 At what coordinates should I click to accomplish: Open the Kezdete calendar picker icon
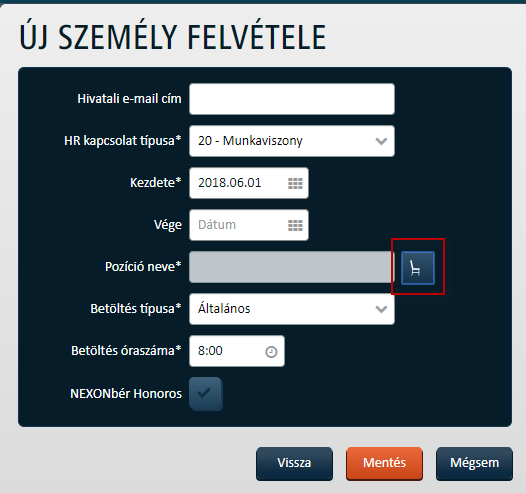coord(295,183)
